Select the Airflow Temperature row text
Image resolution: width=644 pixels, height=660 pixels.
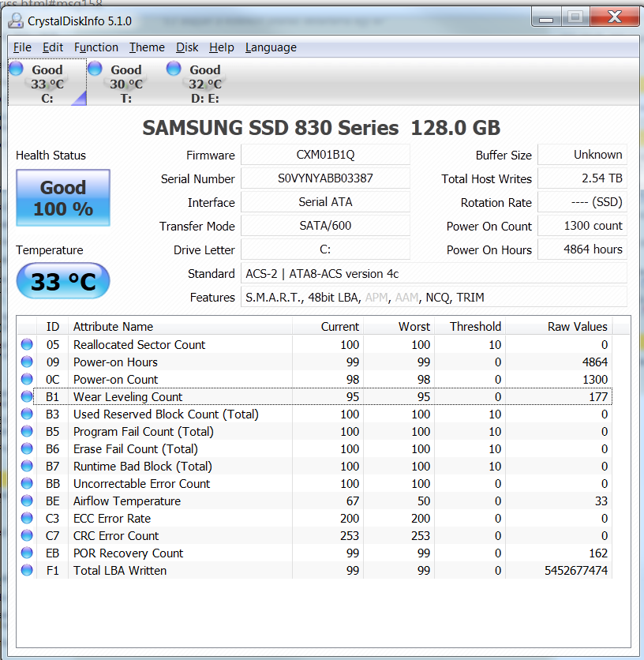[x=127, y=501]
